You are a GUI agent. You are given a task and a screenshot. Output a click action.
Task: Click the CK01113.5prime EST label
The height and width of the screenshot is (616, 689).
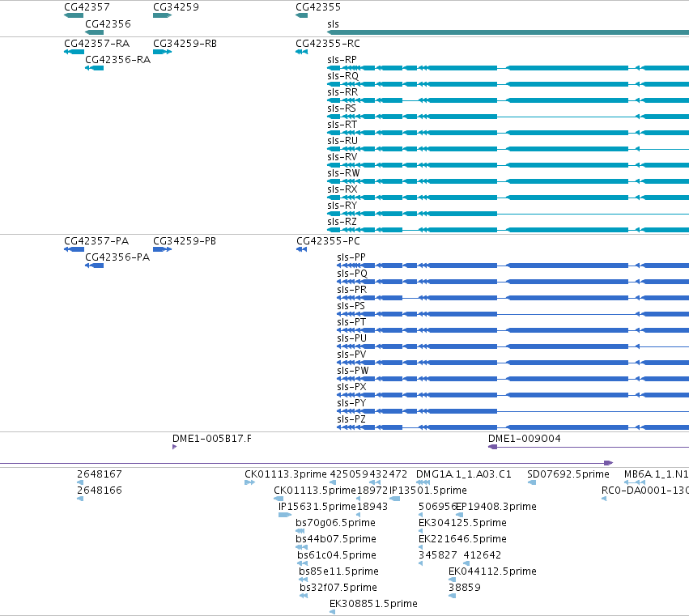click(315, 491)
